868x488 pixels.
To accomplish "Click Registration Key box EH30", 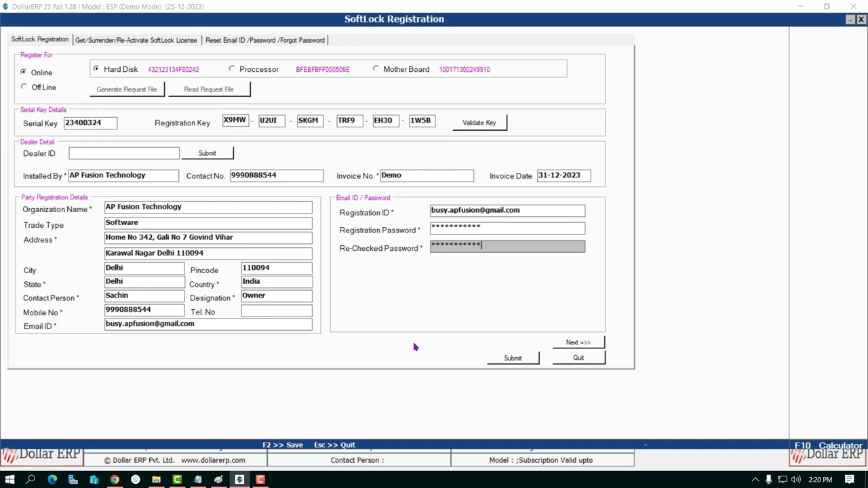I will [386, 121].
